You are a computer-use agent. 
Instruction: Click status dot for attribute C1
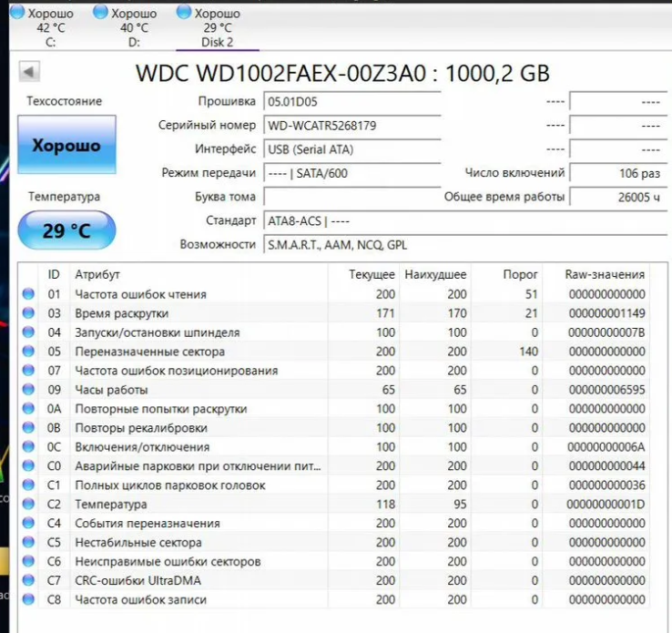click(28, 485)
